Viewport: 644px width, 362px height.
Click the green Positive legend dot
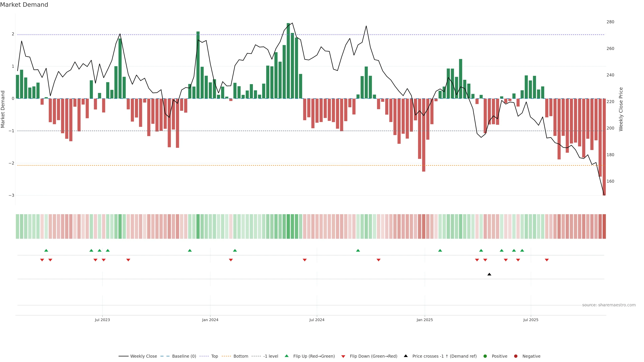485,356
